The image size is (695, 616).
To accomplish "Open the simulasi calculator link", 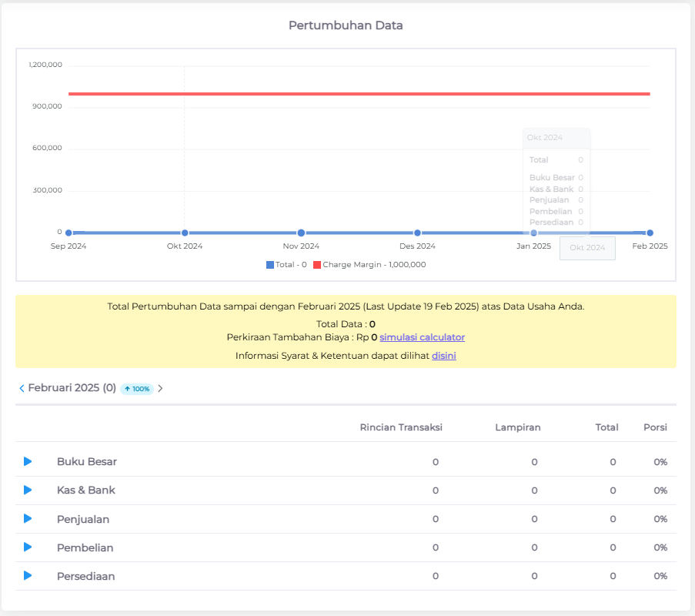I will 422,337.
